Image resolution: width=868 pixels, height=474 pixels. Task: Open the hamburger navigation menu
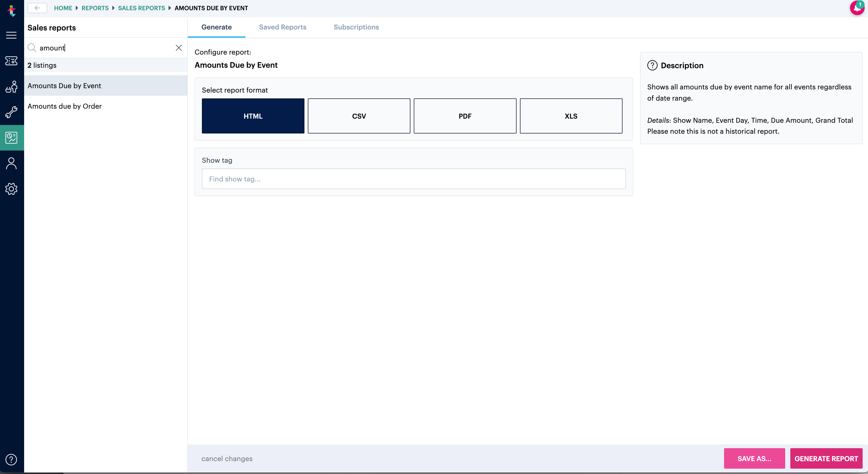[x=11, y=35]
